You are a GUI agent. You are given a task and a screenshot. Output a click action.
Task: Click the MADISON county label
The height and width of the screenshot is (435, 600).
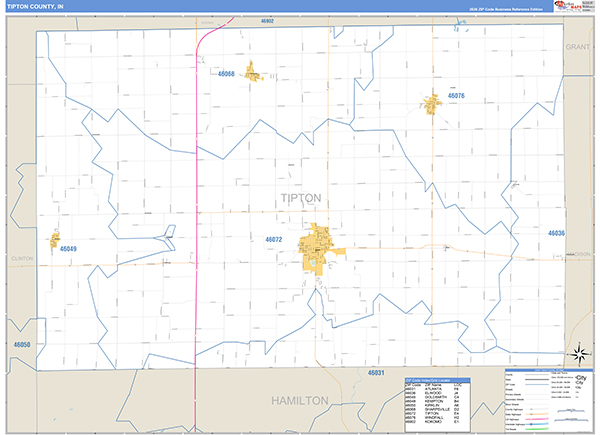point(578,254)
